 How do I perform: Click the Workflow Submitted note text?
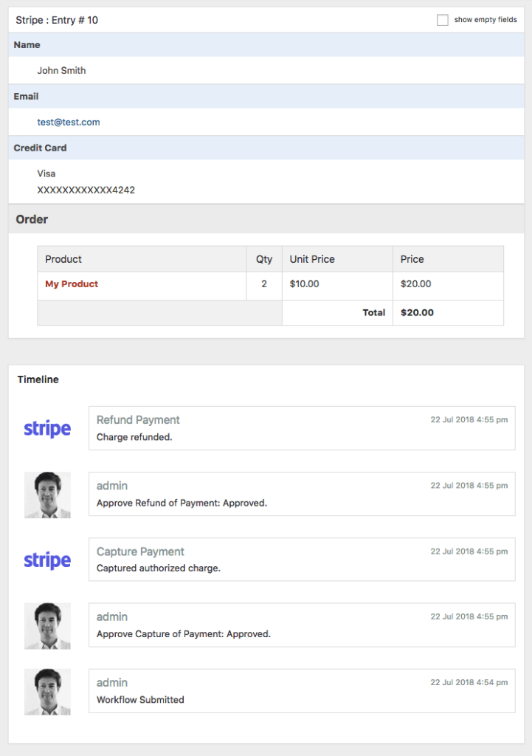140,699
